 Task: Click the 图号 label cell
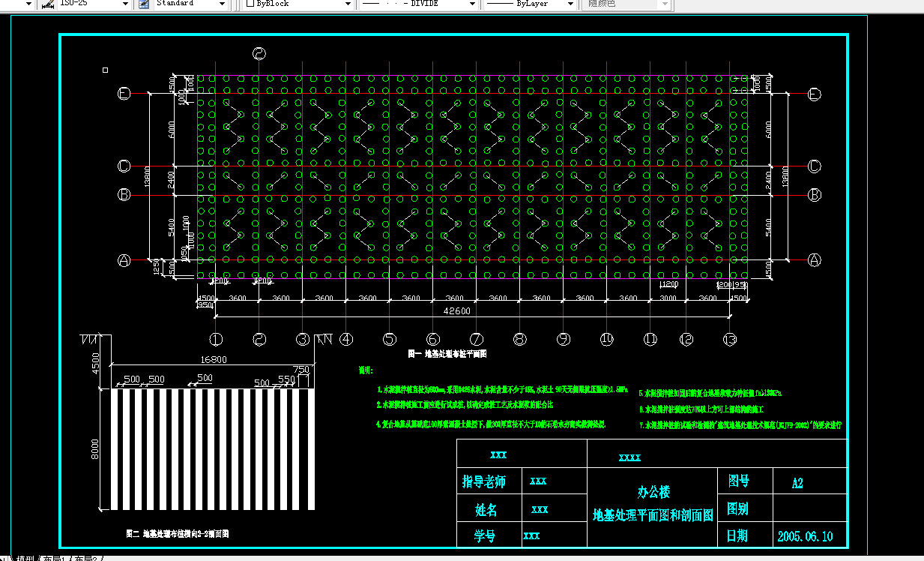point(738,481)
